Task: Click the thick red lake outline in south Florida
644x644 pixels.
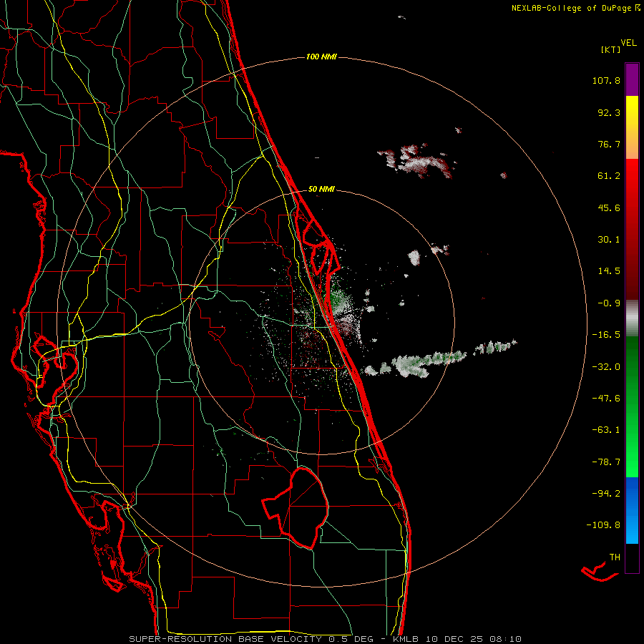Action: pyautogui.click(x=296, y=507)
